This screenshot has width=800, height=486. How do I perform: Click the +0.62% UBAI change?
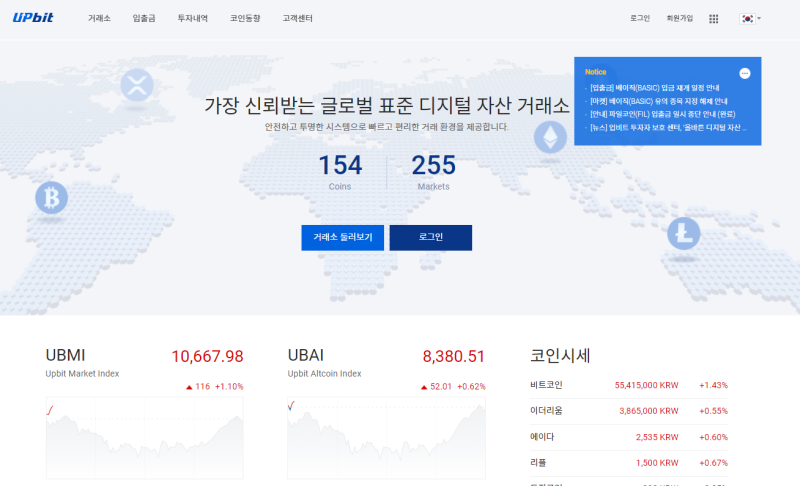(471, 387)
